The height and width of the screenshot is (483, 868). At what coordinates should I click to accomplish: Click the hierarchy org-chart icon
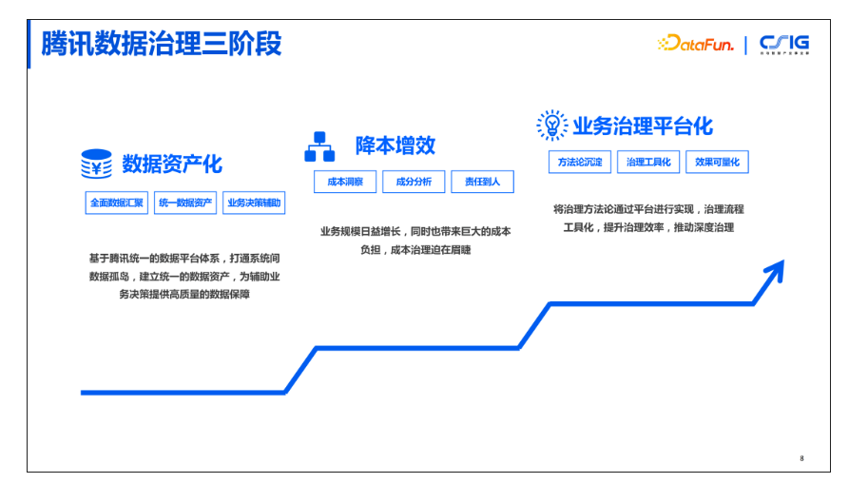point(319,146)
